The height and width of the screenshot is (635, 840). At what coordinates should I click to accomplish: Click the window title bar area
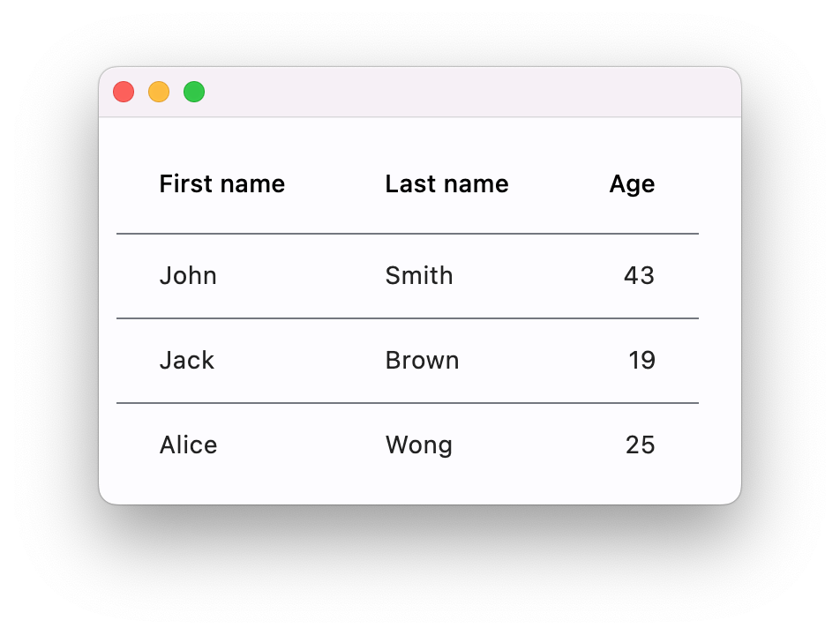pyautogui.click(x=441, y=92)
